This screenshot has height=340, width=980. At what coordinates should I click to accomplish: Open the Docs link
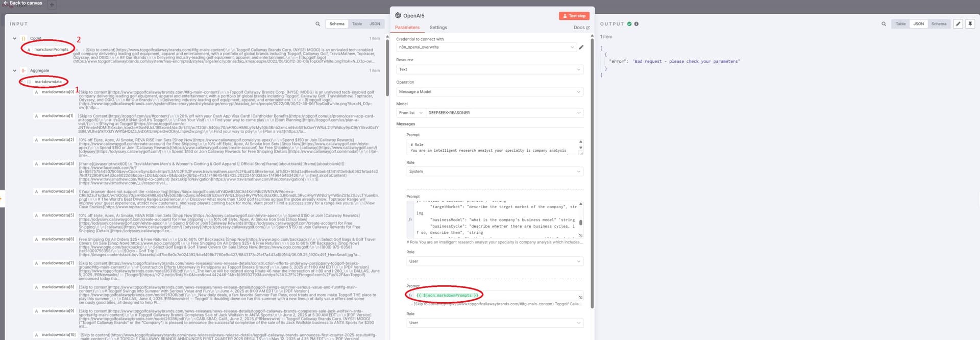tap(581, 28)
